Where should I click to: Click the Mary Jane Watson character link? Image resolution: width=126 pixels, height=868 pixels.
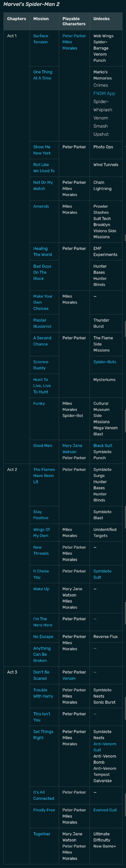[x=72, y=449]
